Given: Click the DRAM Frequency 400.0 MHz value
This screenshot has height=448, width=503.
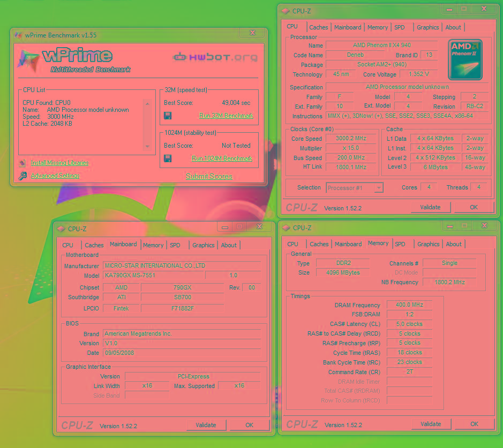Looking at the screenshot, I should (409, 305).
